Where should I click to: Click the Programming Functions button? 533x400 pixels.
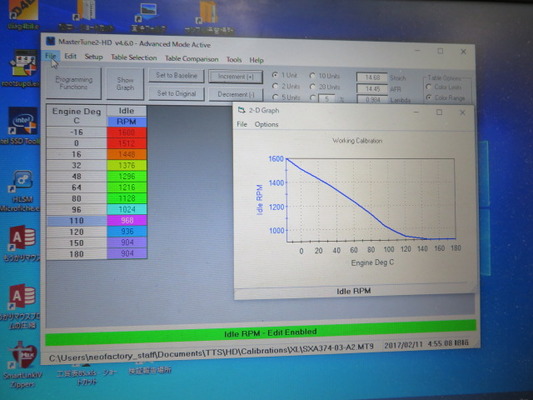pyautogui.click(x=73, y=83)
